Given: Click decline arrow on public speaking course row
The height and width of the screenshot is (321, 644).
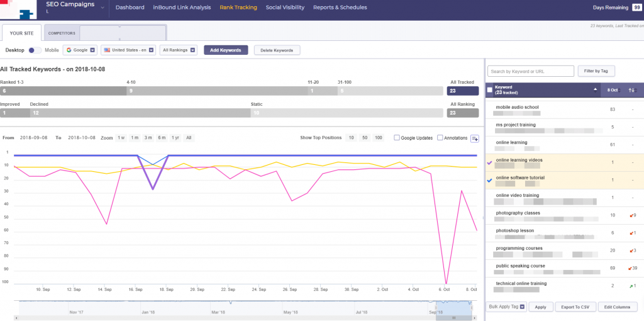Looking at the screenshot, I should [630, 268].
